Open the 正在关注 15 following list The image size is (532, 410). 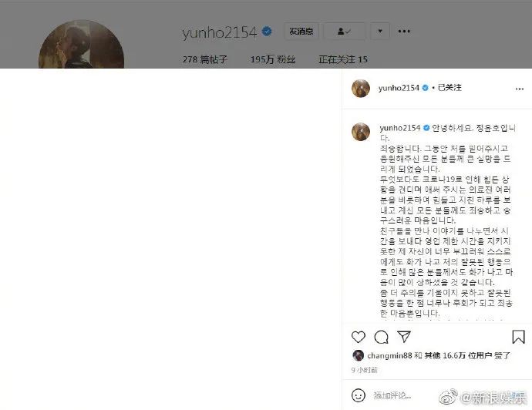(343, 59)
